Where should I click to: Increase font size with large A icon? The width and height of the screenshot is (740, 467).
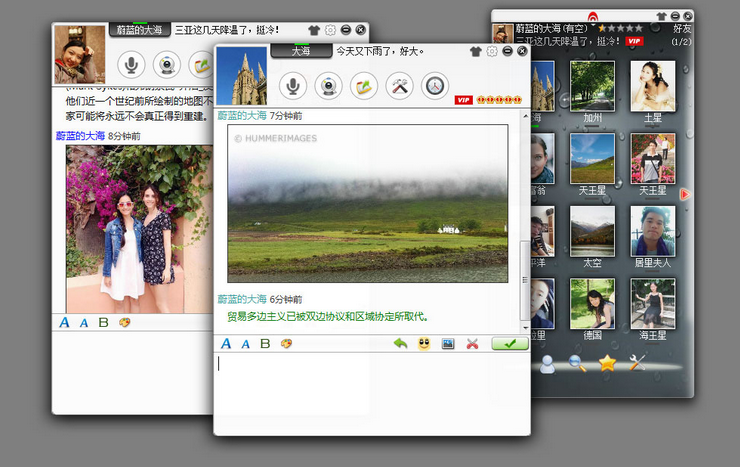tap(226, 344)
